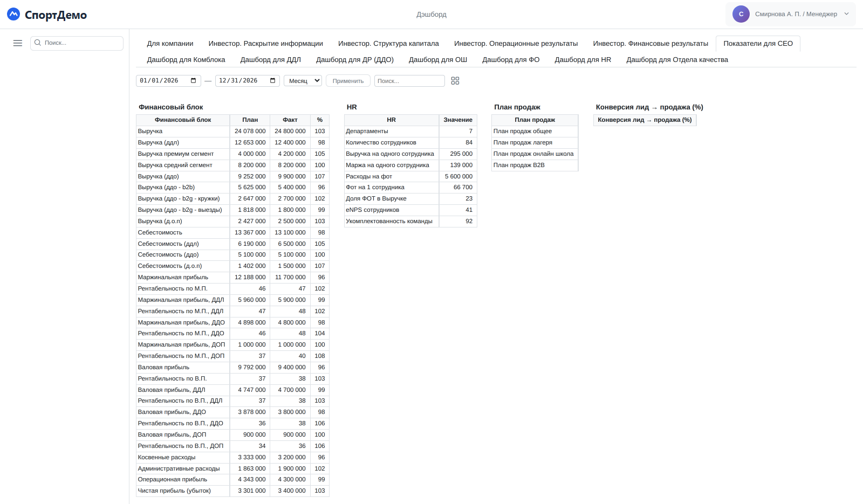Select the Маржинальная прибыль, ДДЛ row label
This screenshot has height=504, width=863.
click(181, 300)
